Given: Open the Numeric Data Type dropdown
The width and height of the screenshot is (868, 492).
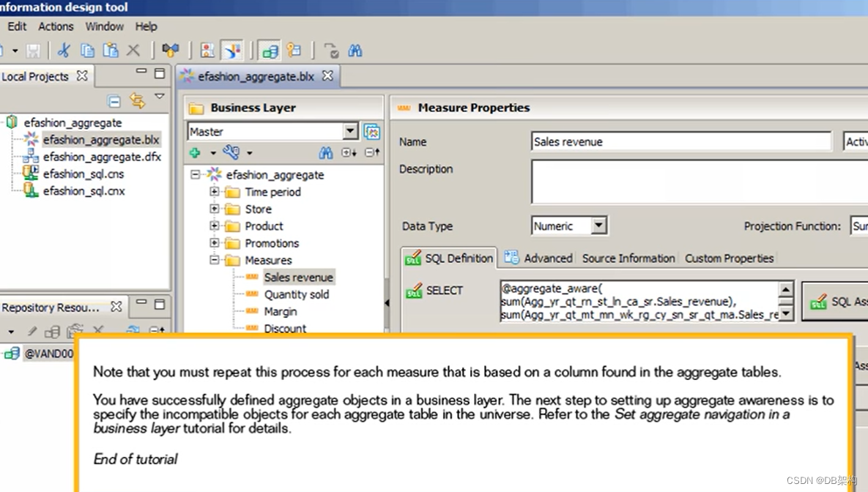Looking at the screenshot, I should [x=598, y=225].
